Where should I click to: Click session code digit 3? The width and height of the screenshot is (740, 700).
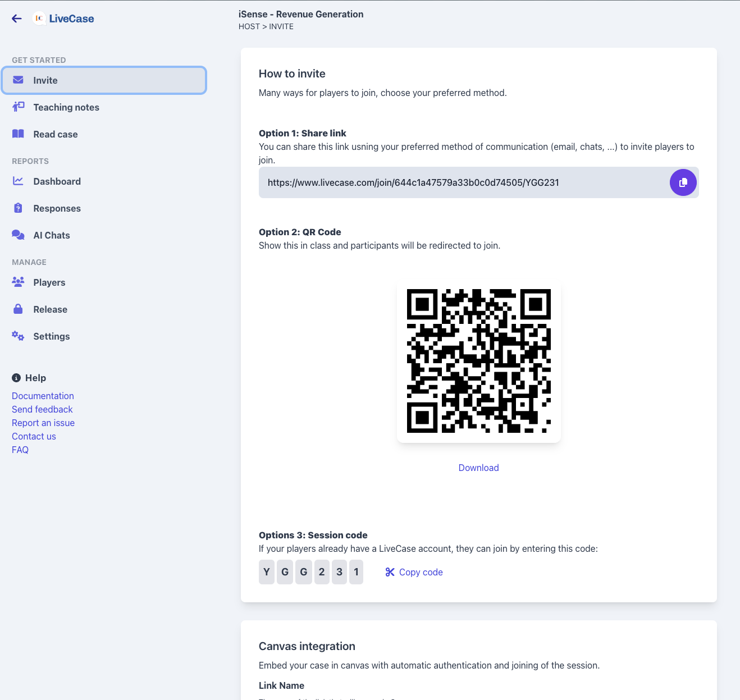[339, 572]
